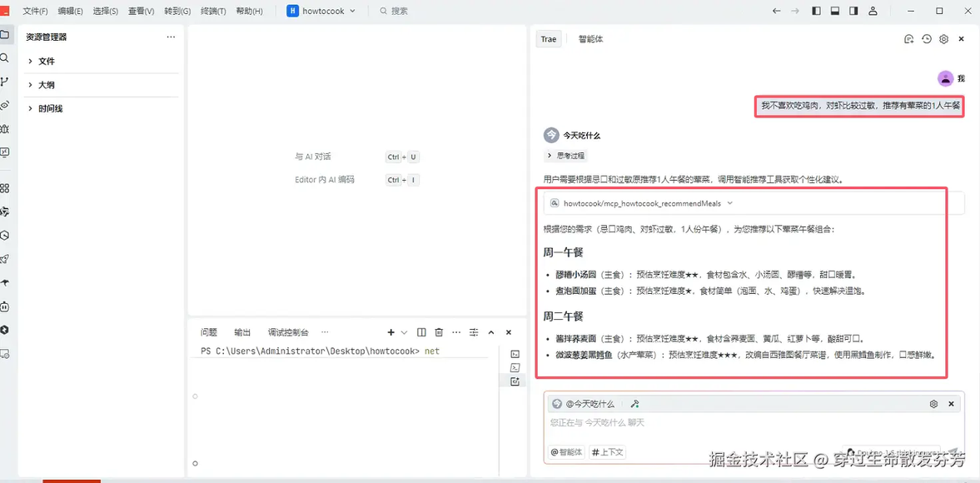Navigate forward with right arrow
Screen dimensions: 980x483
(795, 12)
